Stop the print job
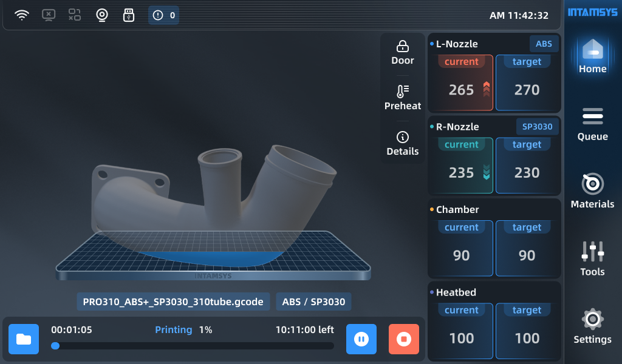Image resolution: width=622 pixels, height=364 pixels. pyautogui.click(x=403, y=339)
